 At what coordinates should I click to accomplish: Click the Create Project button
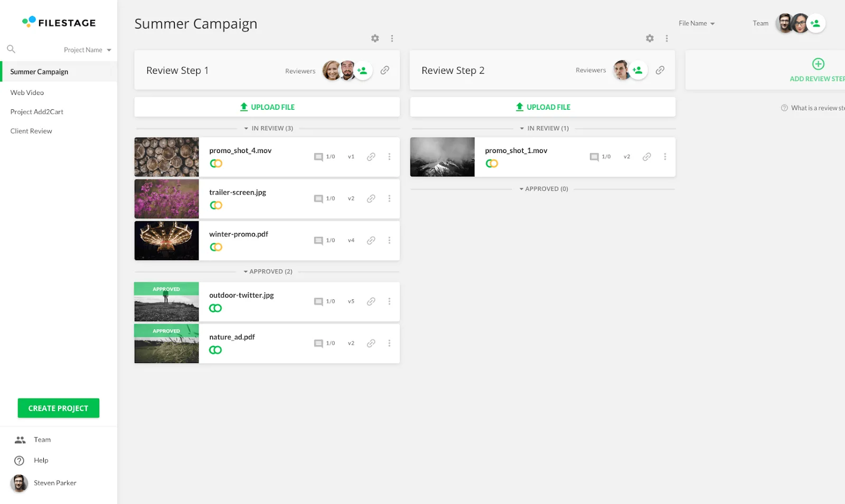pyautogui.click(x=59, y=408)
